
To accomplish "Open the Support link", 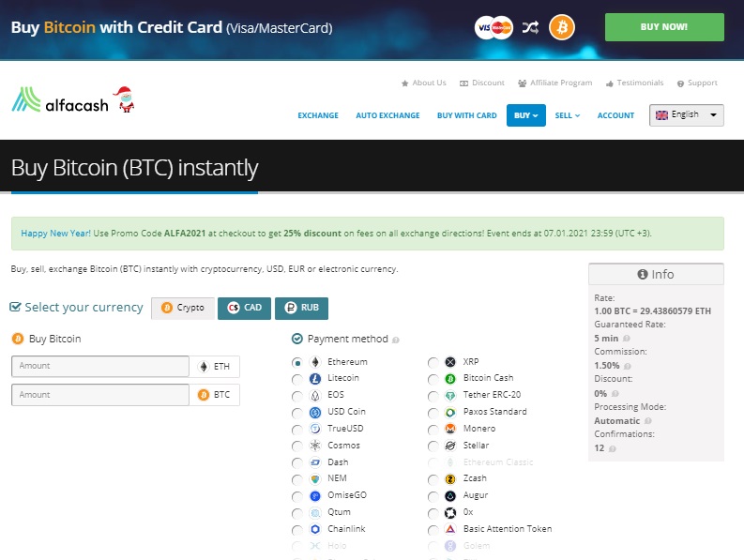I will pyautogui.click(x=697, y=83).
